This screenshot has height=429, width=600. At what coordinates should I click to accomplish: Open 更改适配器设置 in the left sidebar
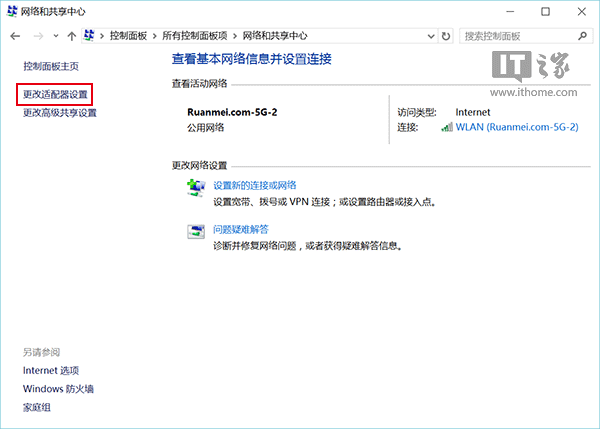pyautogui.click(x=56, y=95)
